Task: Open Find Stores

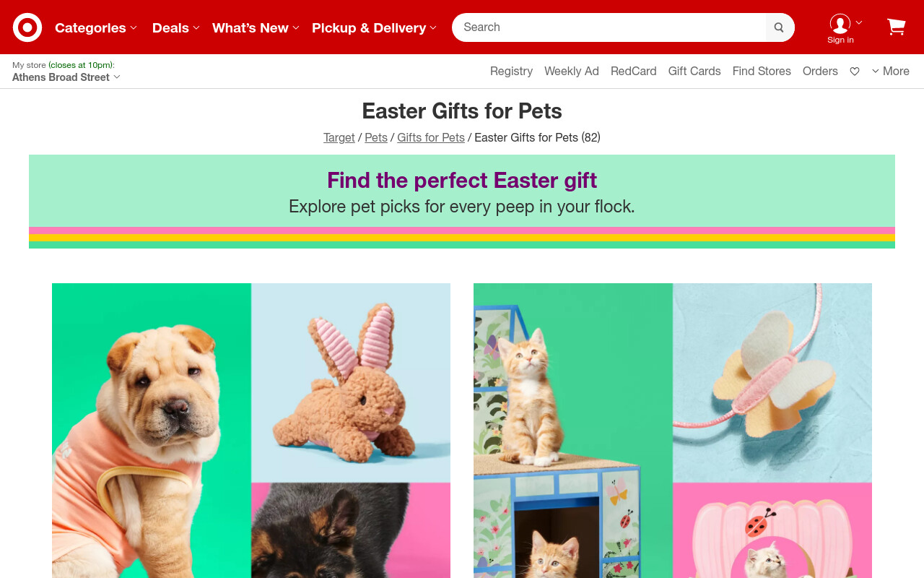Action: pos(762,71)
